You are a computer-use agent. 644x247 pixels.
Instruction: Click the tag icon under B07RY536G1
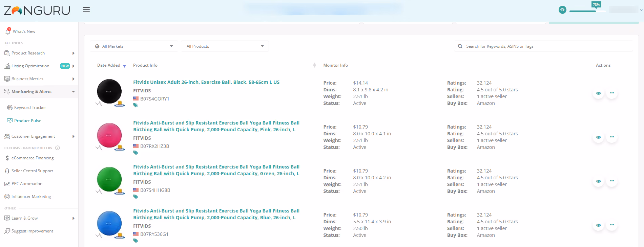[136, 241]
